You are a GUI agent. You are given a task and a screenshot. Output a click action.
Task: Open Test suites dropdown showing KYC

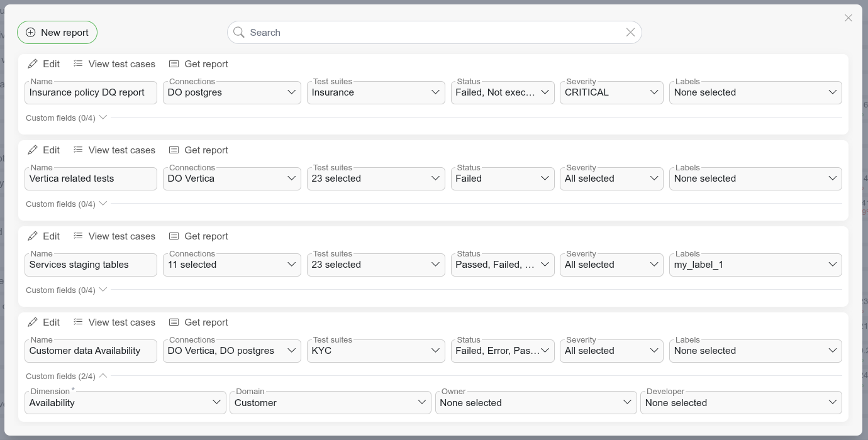tap(376, 351)
